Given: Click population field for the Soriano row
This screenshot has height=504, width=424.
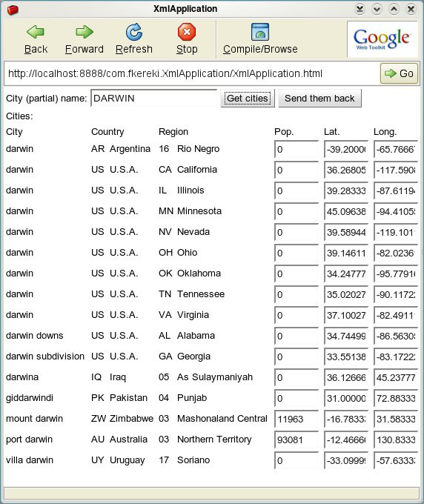Looking at the screenshot, I should [x=297, y=460].
